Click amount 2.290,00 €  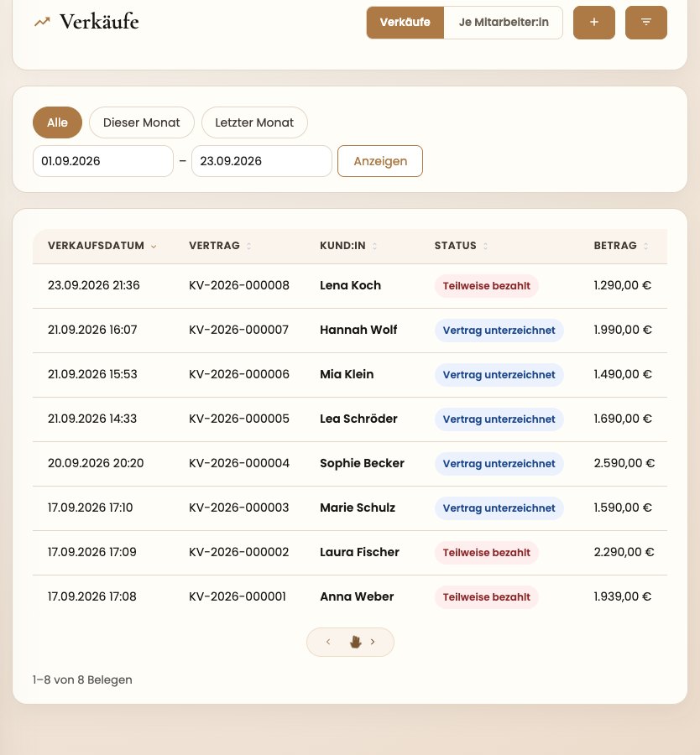[x=624, y=552]
